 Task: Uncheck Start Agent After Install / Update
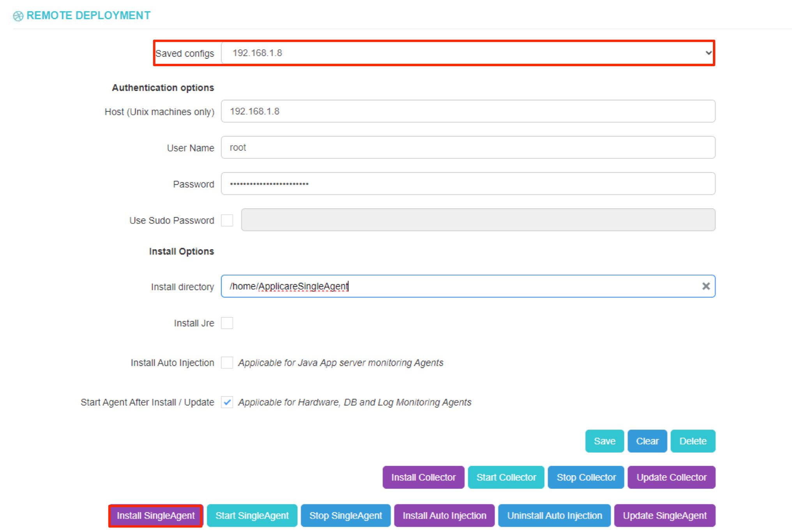tap(227, 402)
